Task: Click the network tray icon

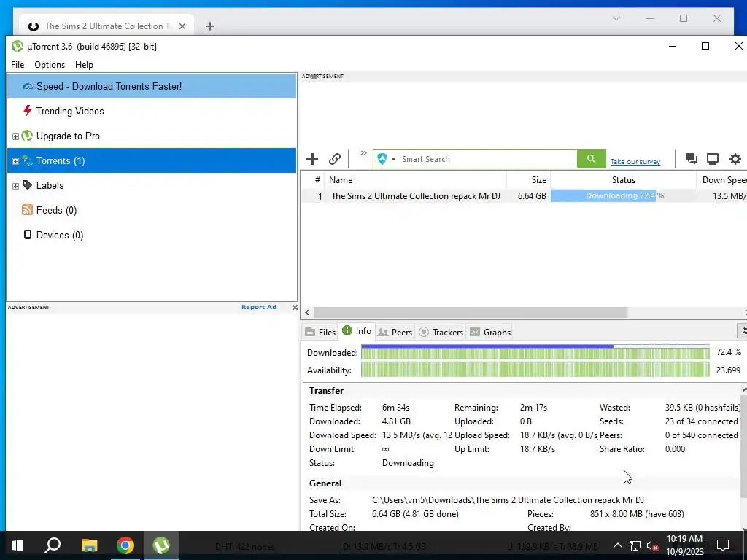Action: pyautogui.click(x=635, y=545)
